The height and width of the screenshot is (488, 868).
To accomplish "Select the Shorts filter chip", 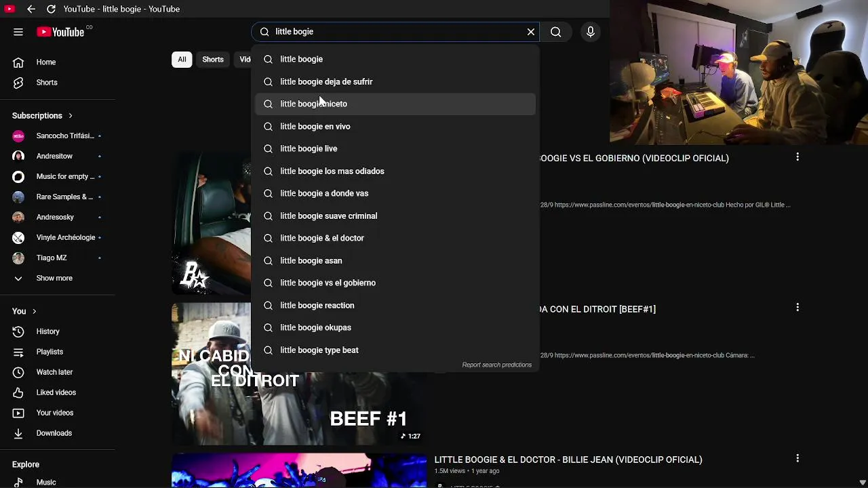I will pos(213,60).
